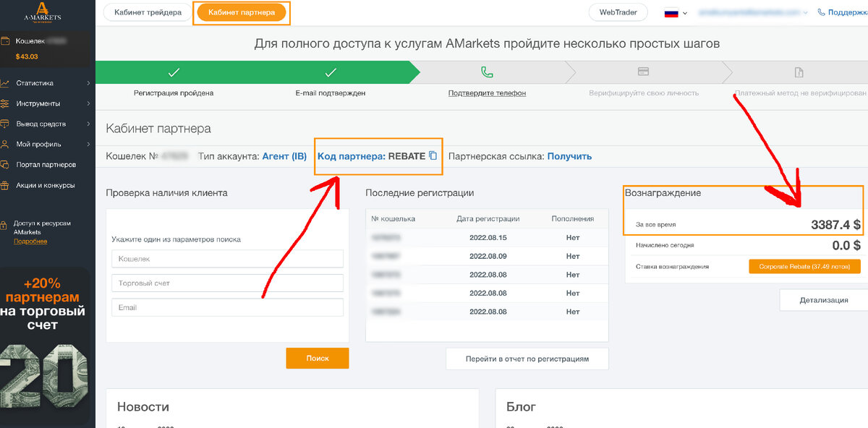Click the Russian flag language icon

[x=671, y=12]
